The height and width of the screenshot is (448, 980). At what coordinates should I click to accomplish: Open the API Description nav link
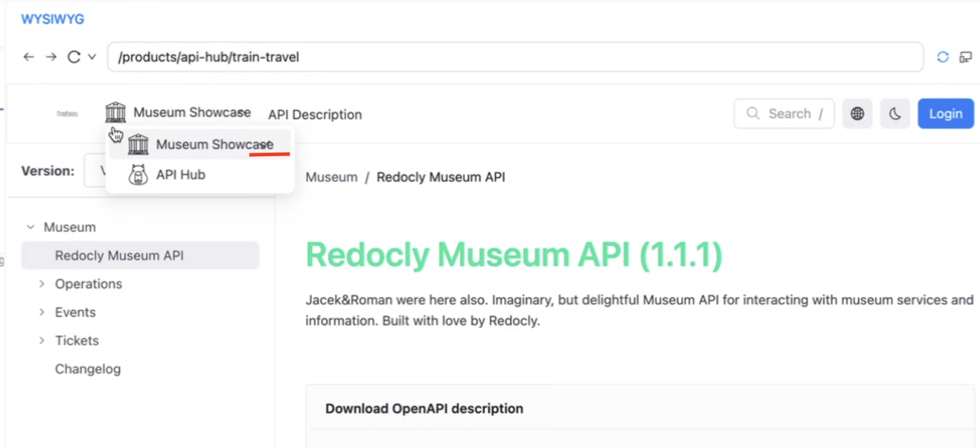click(315, 114)
